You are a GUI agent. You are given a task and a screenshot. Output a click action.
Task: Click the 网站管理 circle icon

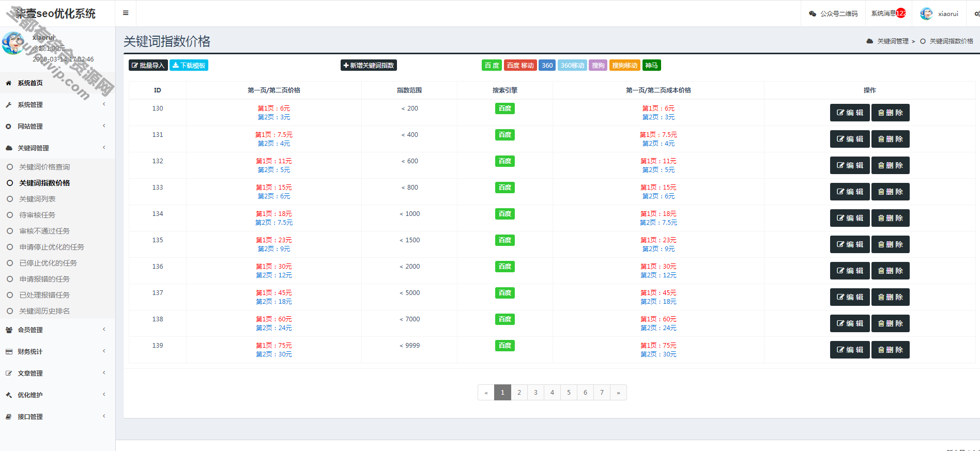click(9, 127)
